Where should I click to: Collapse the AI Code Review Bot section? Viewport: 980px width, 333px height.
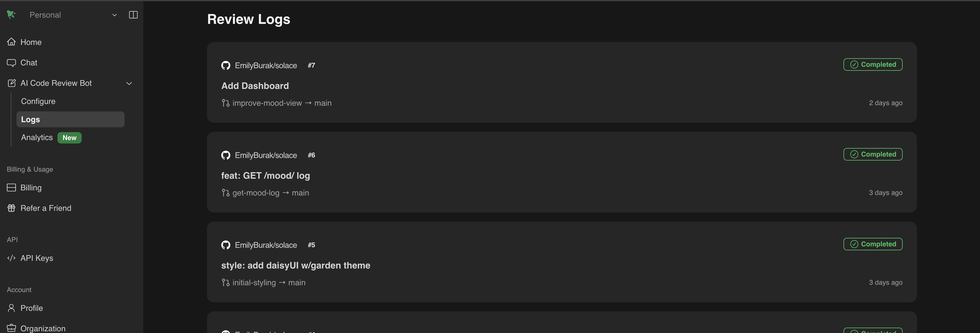click(x=129, y=83)
